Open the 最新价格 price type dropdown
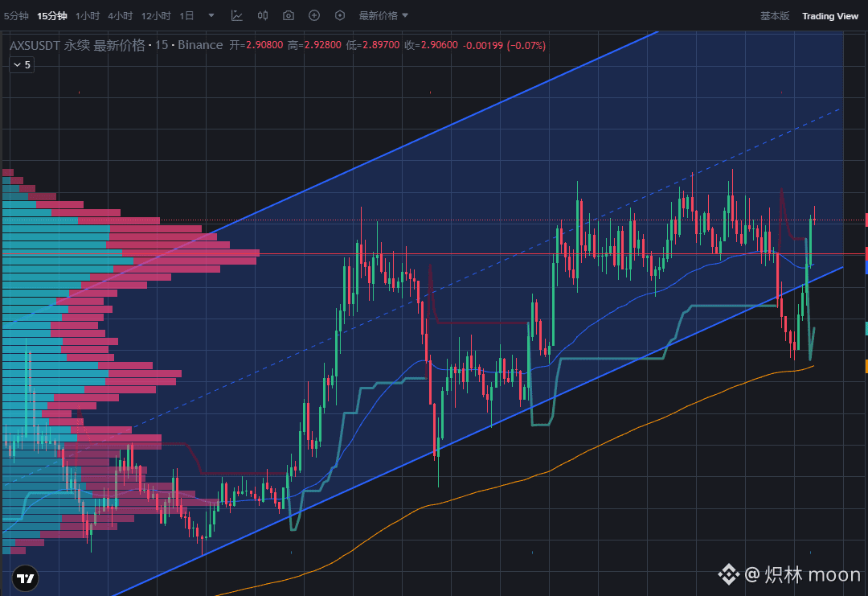This screenshot has height=596, width=868. [x=383, y=16]
